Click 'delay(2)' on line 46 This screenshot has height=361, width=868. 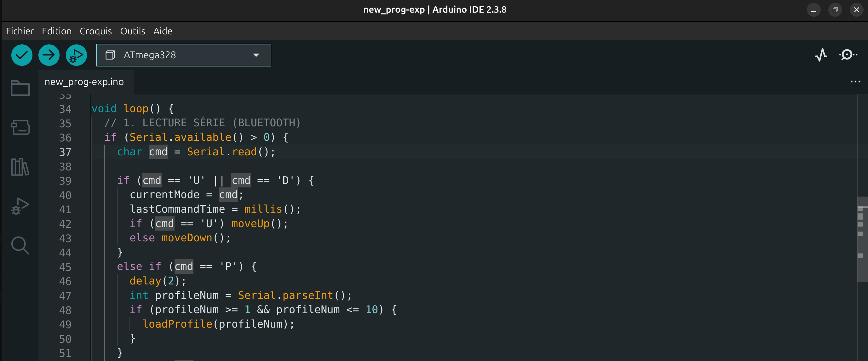point(155,281)
